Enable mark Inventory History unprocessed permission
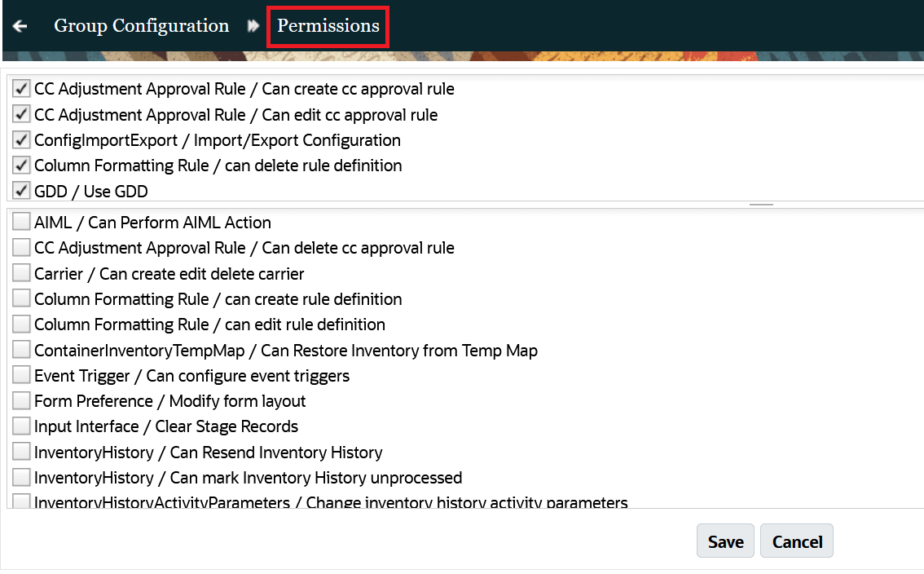The width and height of the screenshot is (924, 574). pyautogui.click(x=21, y=476)
